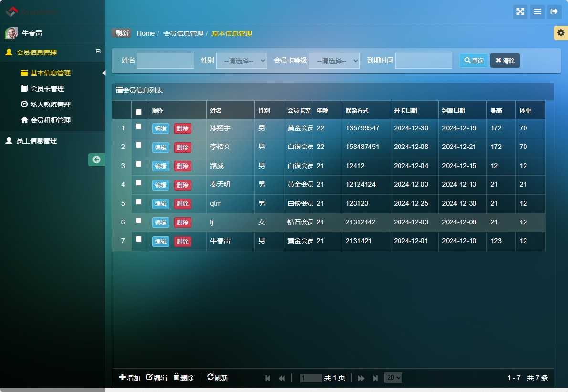Click 编辑 for lj row

tap(161, 222)
